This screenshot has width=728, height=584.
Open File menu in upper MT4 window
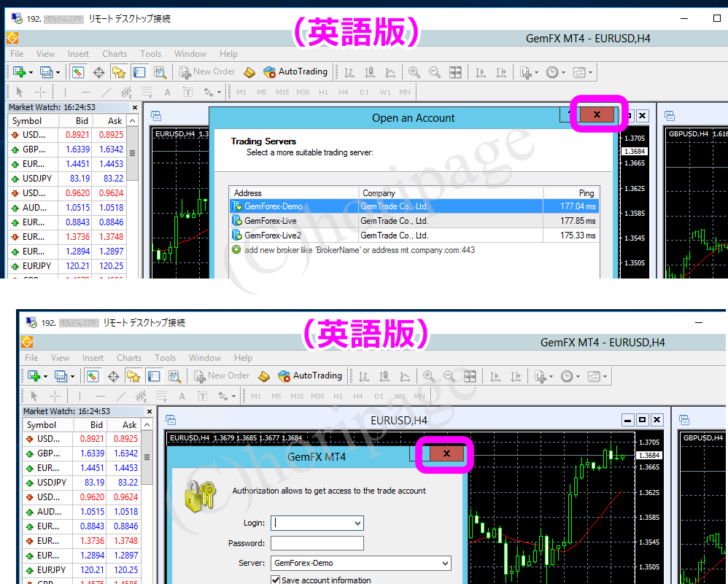pos(17,54)
